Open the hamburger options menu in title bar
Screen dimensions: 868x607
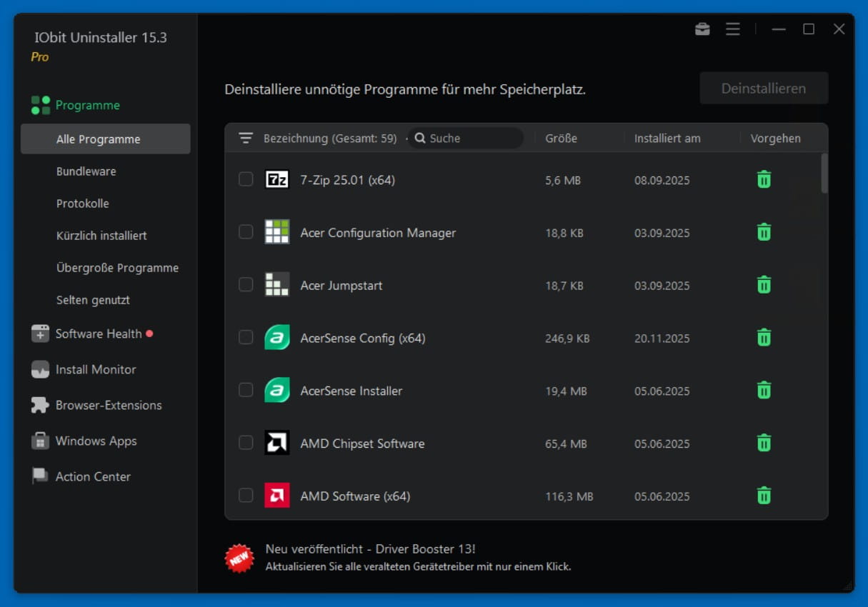coord(732,29)
